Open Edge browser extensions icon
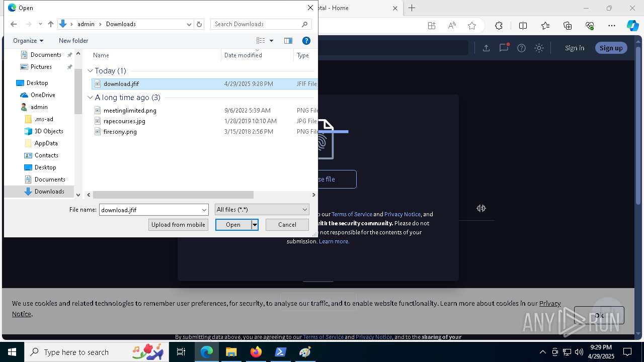The height and width of the screenshot is (362, 644). pos(499,26)
